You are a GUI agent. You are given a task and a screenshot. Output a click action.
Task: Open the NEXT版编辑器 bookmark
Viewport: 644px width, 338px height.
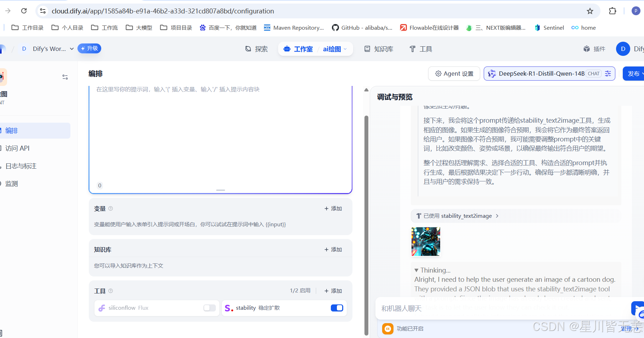pyautogui.click(x=496, y=28)
